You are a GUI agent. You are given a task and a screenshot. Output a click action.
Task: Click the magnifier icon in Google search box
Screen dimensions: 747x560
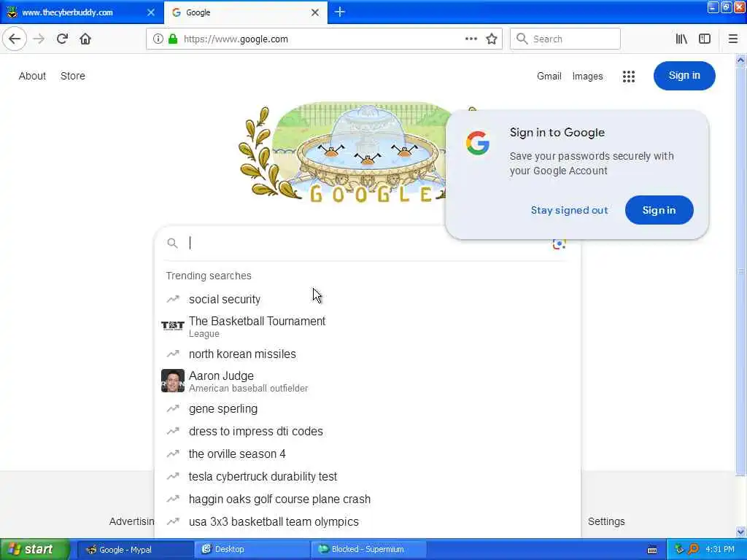[172, 244]
